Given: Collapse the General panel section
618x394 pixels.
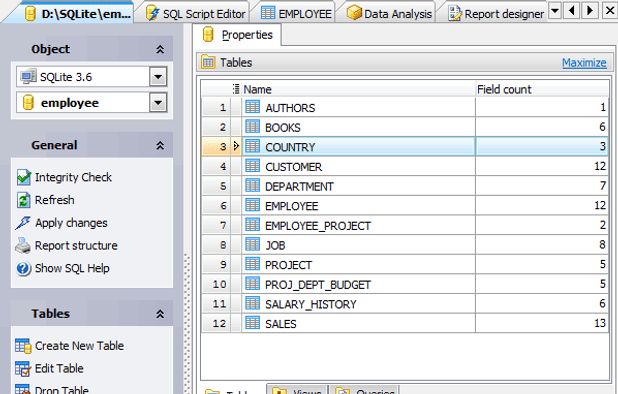Looking at the screenshot, I should point(160,145).
